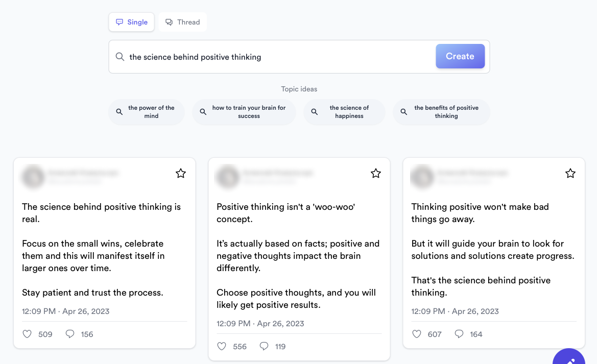Click text 'Stay patient and trust the process.'
This screenshot has height=364, width=597.
pyautogui.click(x=92, y=293)
